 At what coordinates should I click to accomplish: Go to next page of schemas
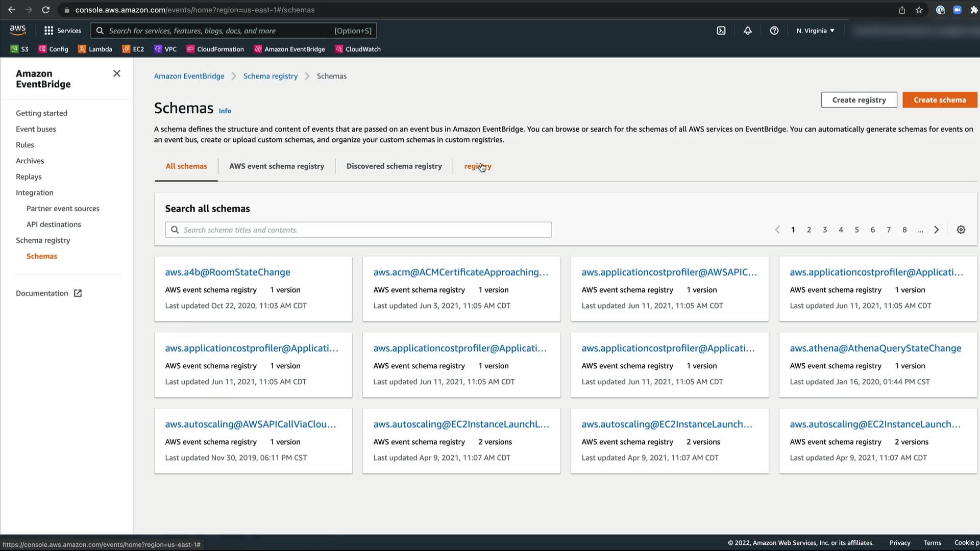tap(936, 230)
